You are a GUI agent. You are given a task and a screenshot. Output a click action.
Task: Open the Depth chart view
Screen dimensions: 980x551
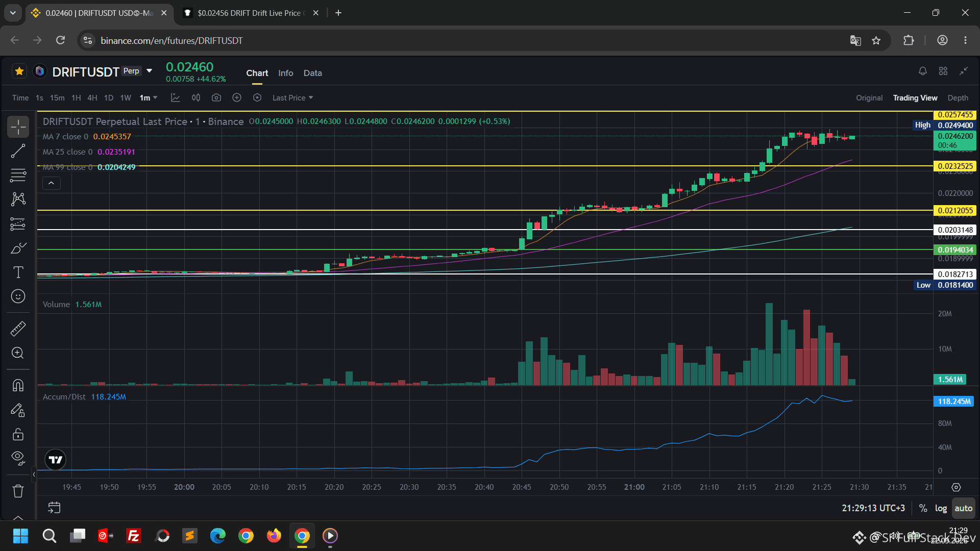[x=958, y=98]
